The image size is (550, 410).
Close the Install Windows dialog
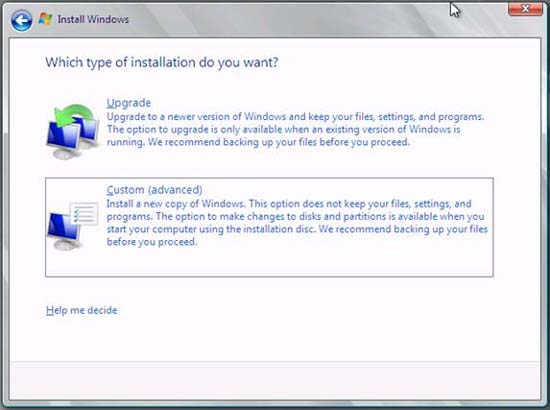tap(525, 8)
